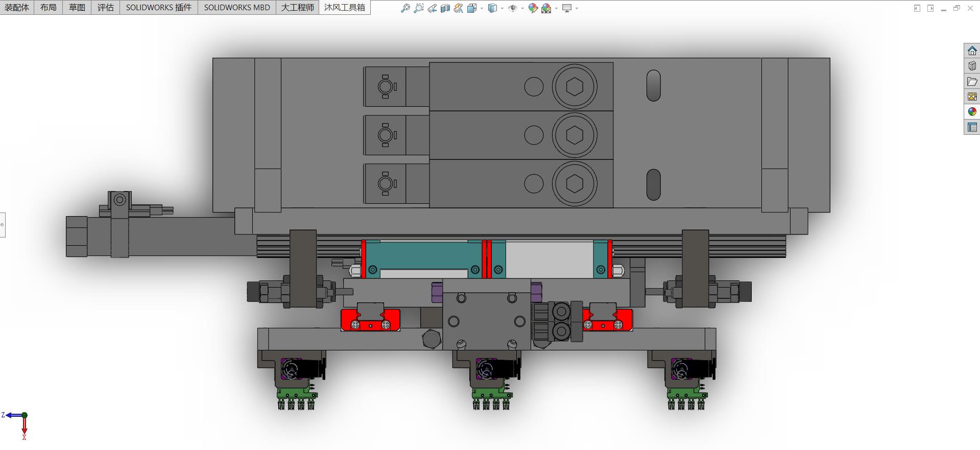Image resolution: width=980 pixels, height=450 pixels.
Task: Expand View Orientation dropdown arrow
Action: pyautogui.click(x=482, y=8)
